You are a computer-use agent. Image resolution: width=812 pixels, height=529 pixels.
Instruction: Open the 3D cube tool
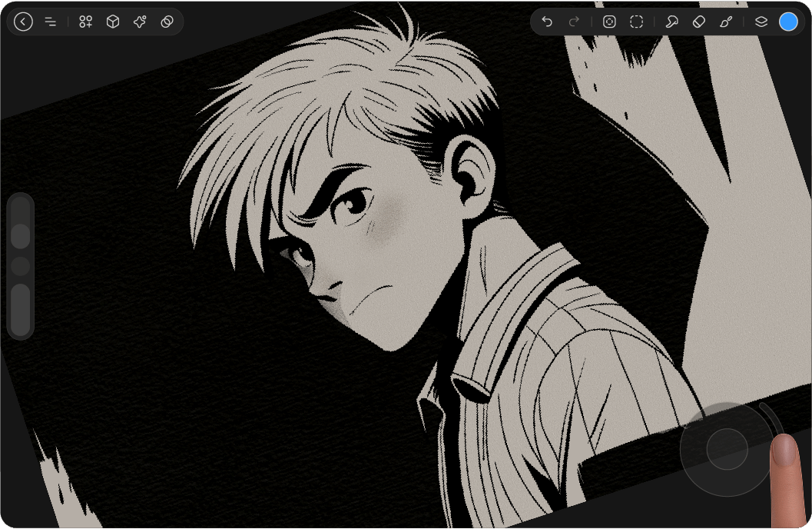pos(113,22)
